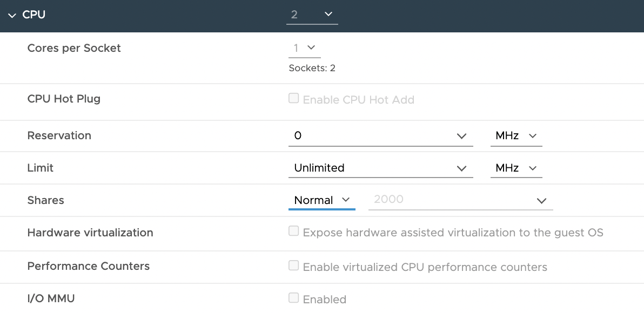Click the Sockets: 2 text
This screenshot has width=644, height=313.
tap(312, 68)
